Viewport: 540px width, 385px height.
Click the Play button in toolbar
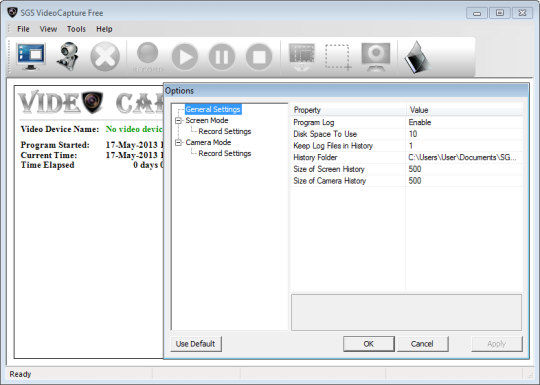pyautogui.click(x=185, y=57)
